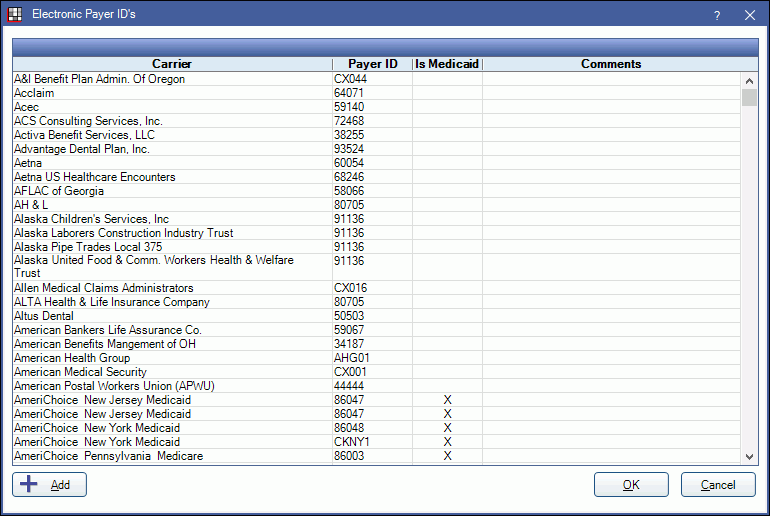
Task: Select A&I Benefit Plan Admin. Of Oregon row
Action: pos(377,79)
